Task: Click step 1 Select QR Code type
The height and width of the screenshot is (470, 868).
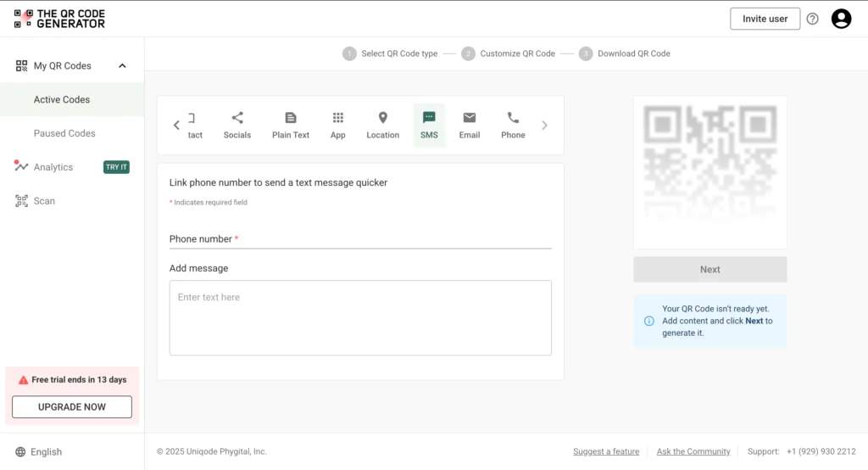Action: pyautogui.click(x=390, y=53)
